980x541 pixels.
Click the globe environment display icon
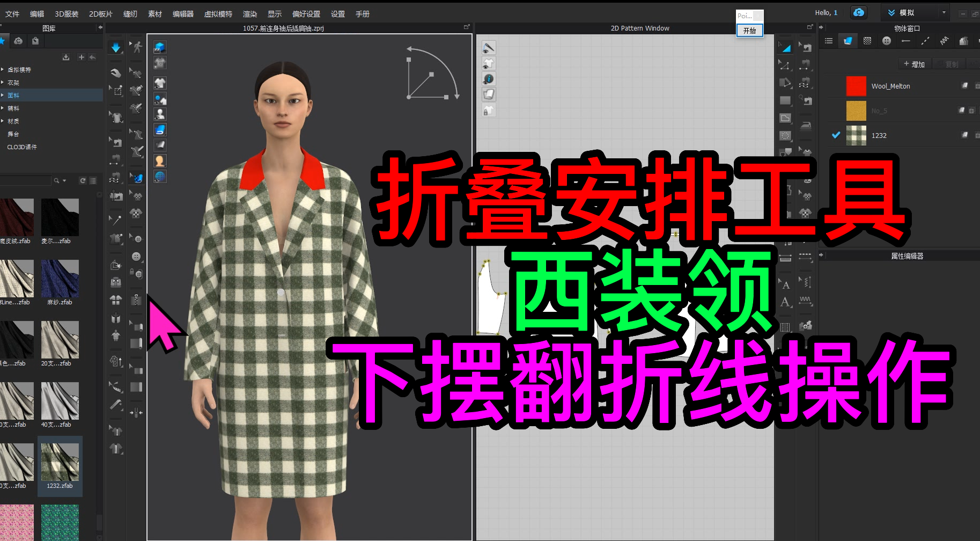click(160, 176)
